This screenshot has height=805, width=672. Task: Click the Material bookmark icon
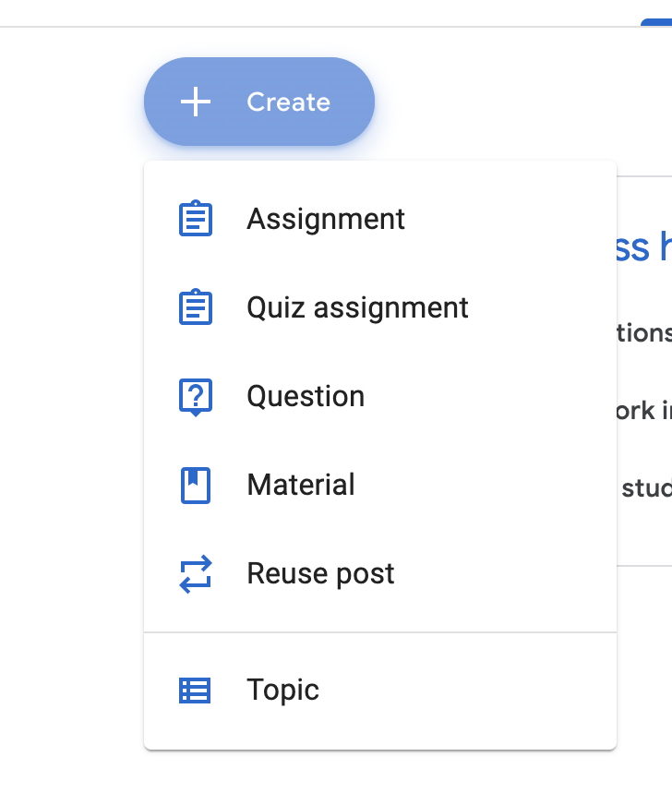(x=195, y=486)
